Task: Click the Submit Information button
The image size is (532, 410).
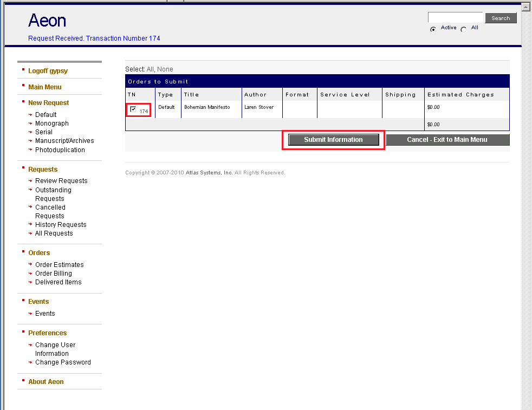Action: (x=333, y=139)
